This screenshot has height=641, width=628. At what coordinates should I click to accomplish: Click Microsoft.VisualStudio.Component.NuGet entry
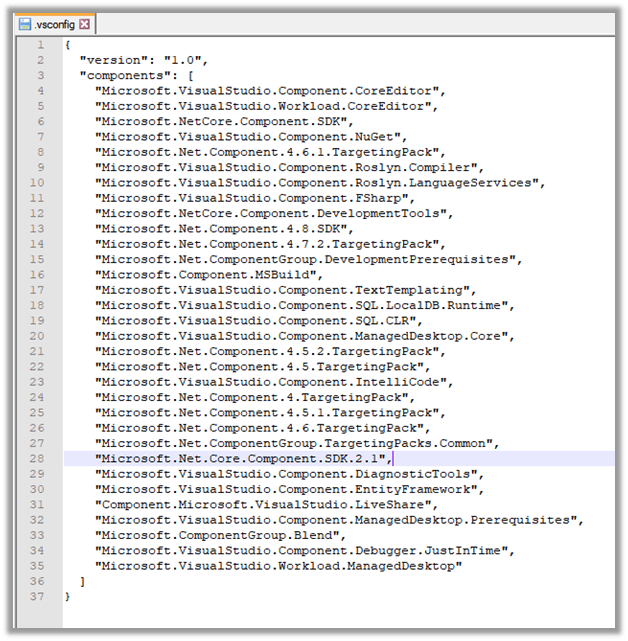tap(251, 137)
